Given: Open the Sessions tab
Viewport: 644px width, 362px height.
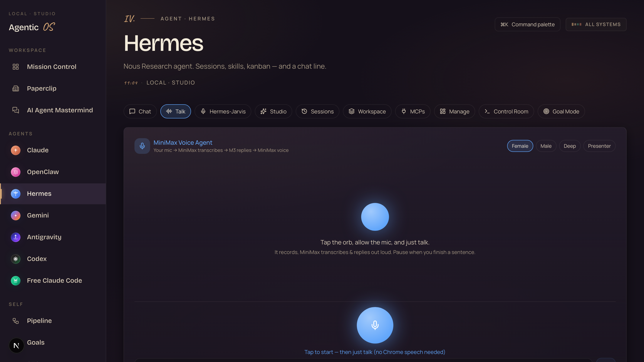Looking at the screenshot, I should 317,111.
